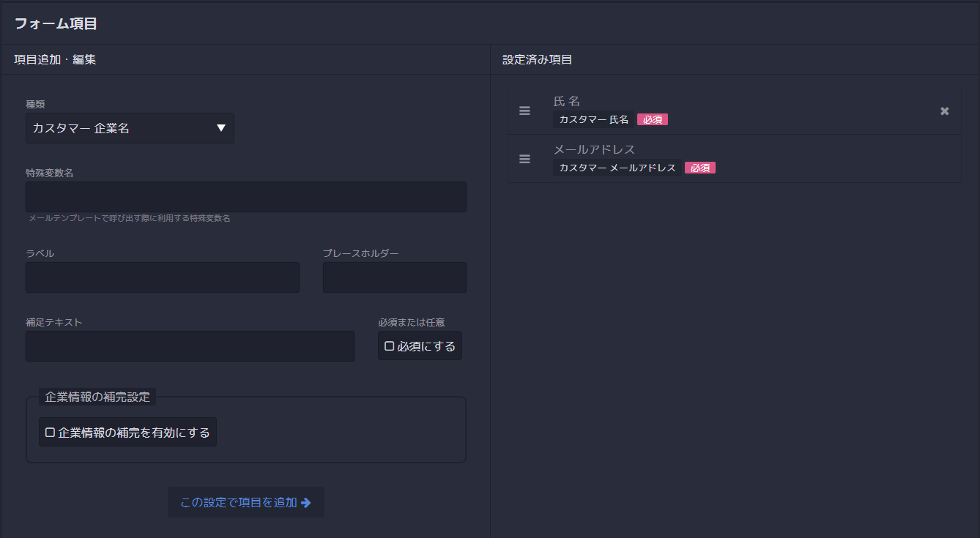Click the カスタマー メールアドレス tag
The width and height of the screenshot is (980, 538).
click(x=617, y=167)
